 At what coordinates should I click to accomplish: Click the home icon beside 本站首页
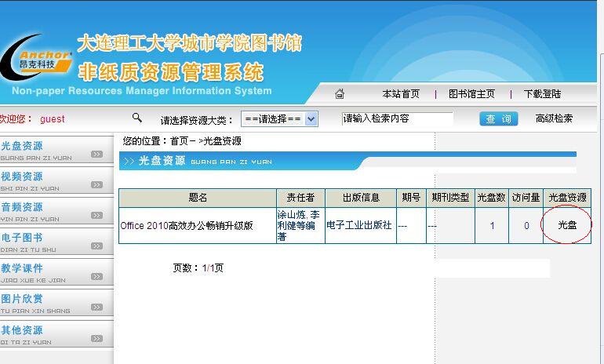[x=340, y=94]
